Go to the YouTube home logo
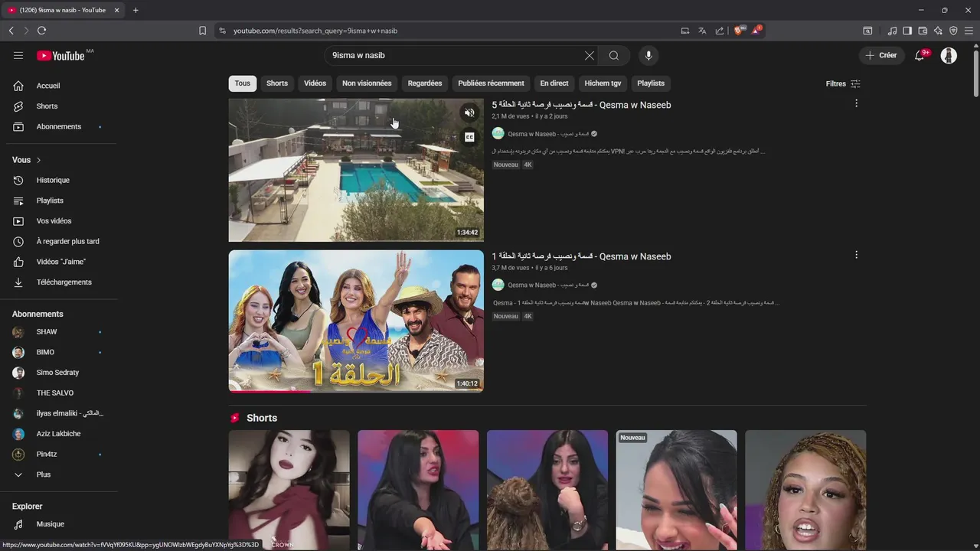Screen dimensions: 980x551 point(60,56)
